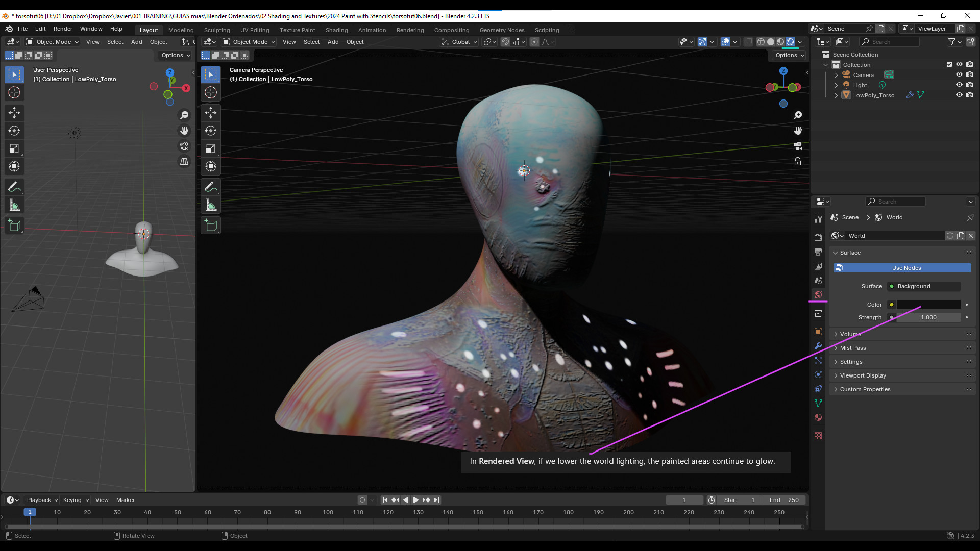
Task: Toggle camera view in the Camera Perspective viewport
Action: pyautogui.click(x=798, y=146)
